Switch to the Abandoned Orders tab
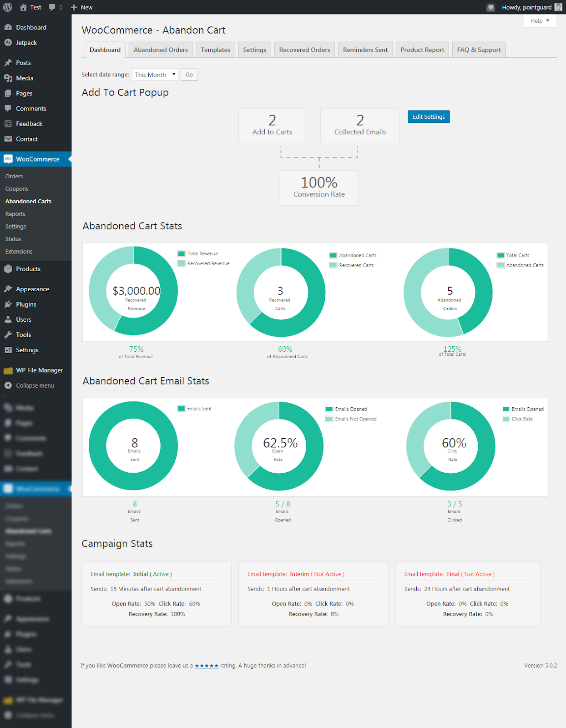566x728 pixels. point(161,50)
